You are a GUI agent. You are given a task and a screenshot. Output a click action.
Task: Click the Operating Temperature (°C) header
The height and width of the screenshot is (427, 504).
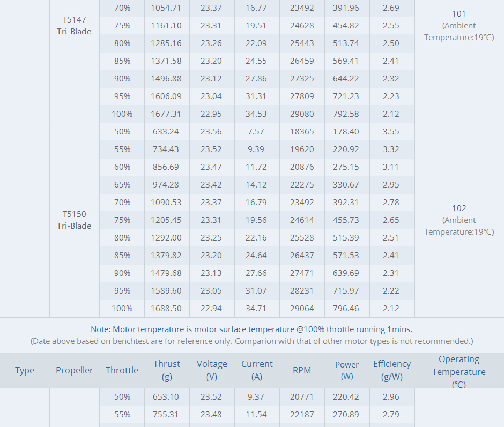(x=459, y=371)
